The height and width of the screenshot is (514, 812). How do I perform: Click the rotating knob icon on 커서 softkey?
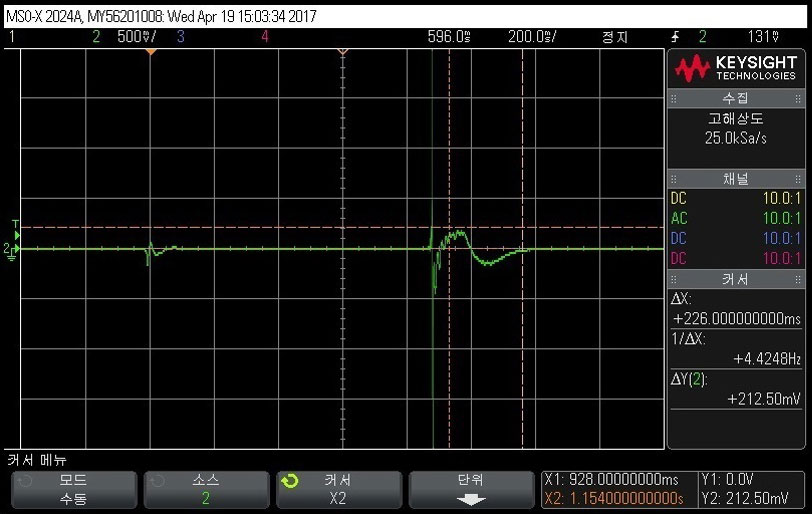tap(290, 481)
